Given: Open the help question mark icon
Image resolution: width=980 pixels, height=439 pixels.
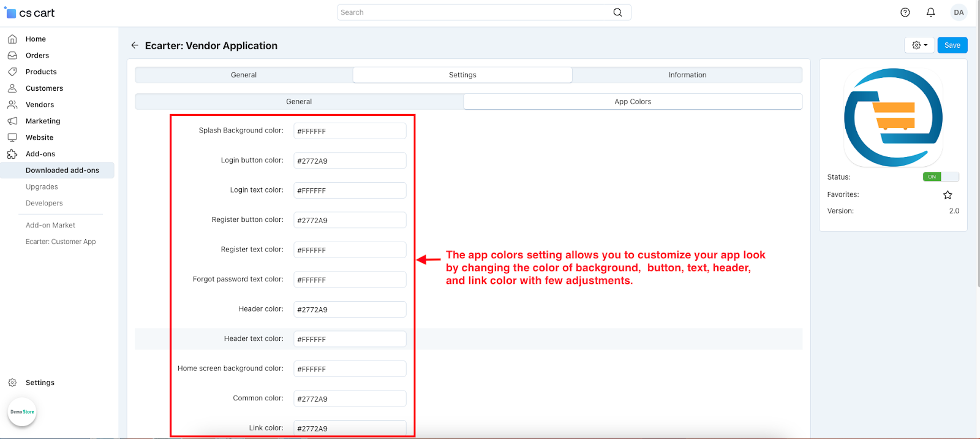Looking at the screenshot, I should point(905,12).
